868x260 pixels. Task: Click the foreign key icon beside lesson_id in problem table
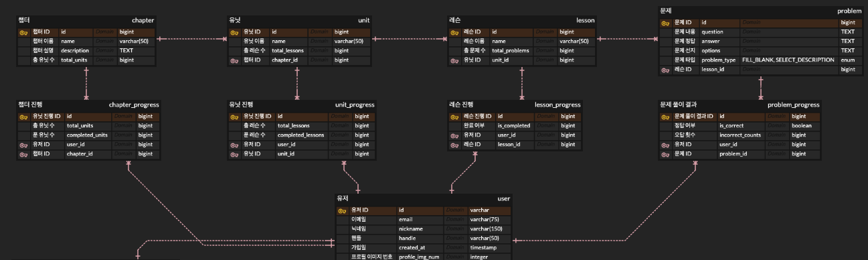665,70
